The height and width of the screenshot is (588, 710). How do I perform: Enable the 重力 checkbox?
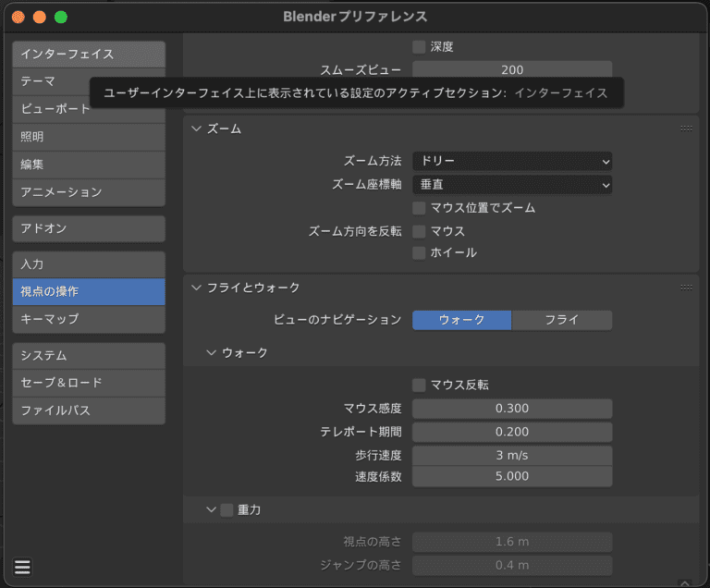click(x=226, y=510)
